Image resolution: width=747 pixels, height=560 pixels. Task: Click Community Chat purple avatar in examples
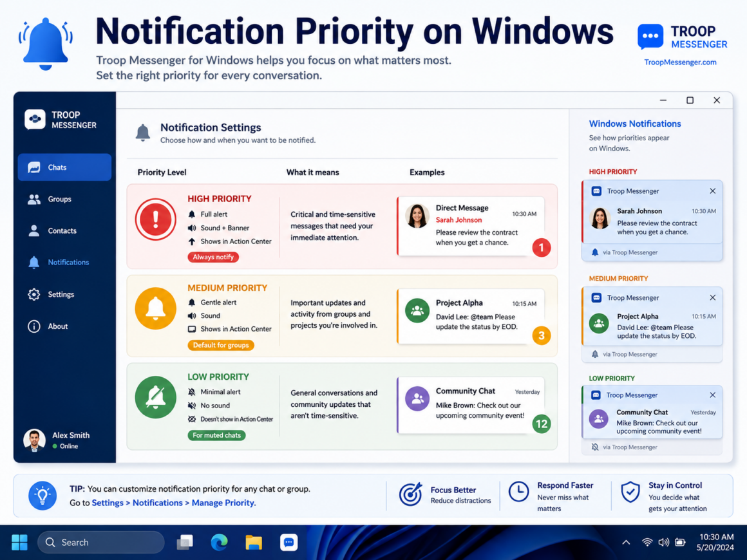point(417,398)
